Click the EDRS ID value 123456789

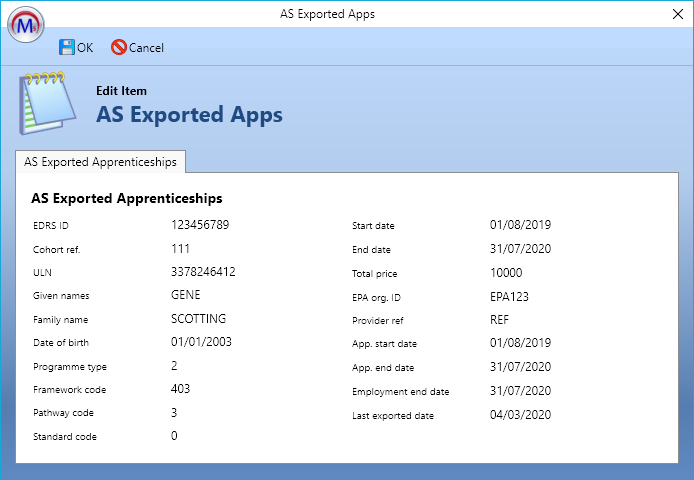tap(200, 225)
